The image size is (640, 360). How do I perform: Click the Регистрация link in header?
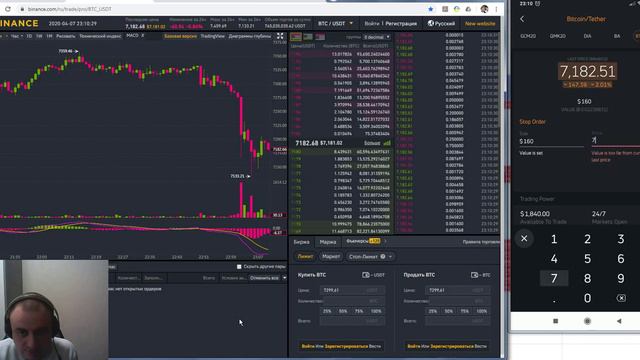point(401,23)
